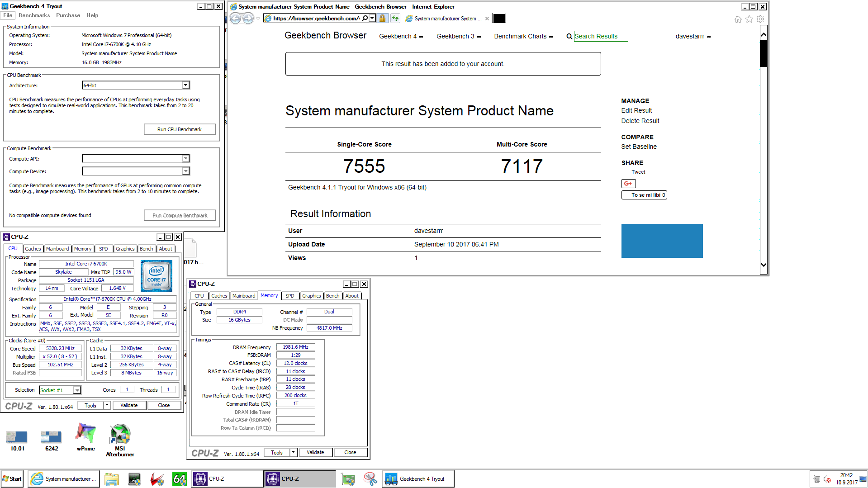Image resolution: width=868 pixels, height=488 pixels.
Task: Launch MSI Afterburner desktop icon
Action: click(x=120, y=440)
